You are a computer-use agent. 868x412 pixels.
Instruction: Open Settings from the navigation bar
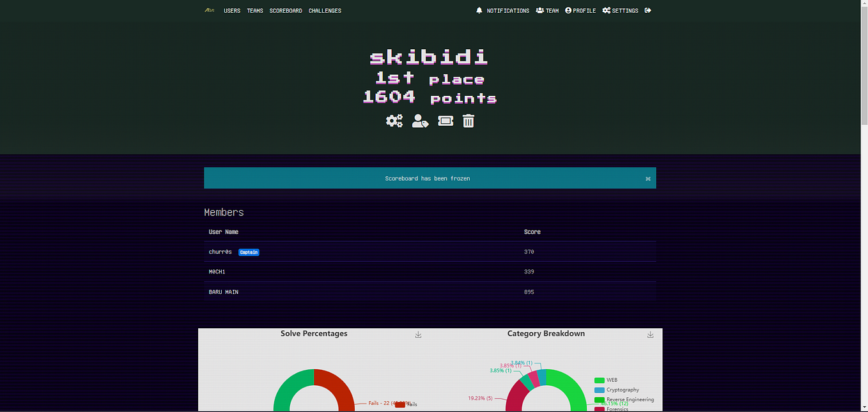point(620,10)
